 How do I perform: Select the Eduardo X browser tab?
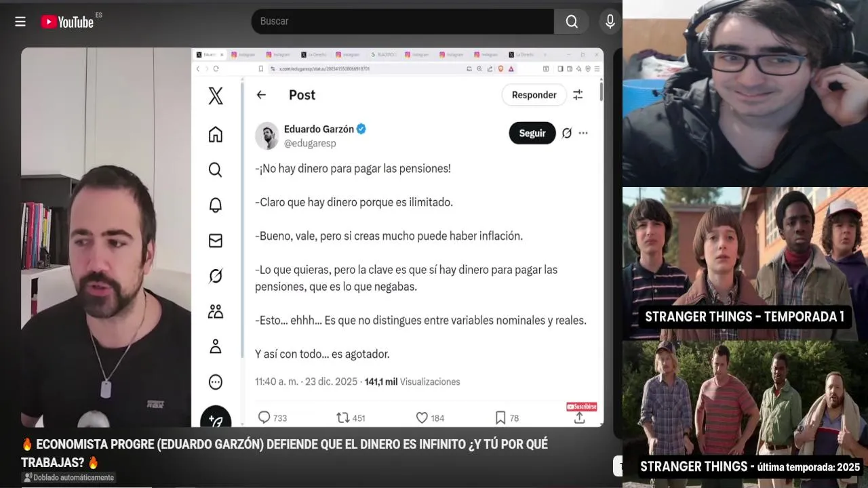coord(210,54)
